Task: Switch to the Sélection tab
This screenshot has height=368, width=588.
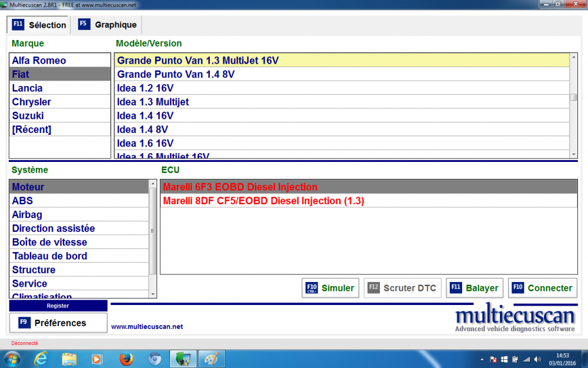Action: (38, 25)
